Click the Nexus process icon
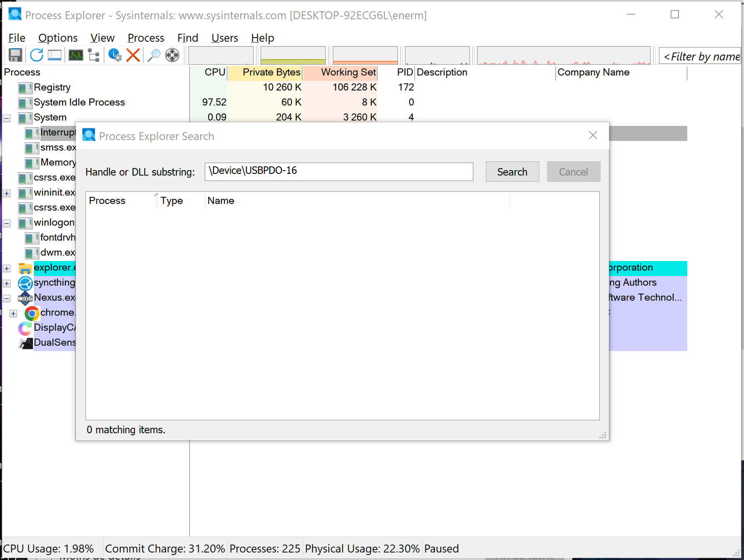This screenshot has width=744, height=560. click(x=25, y=298)
